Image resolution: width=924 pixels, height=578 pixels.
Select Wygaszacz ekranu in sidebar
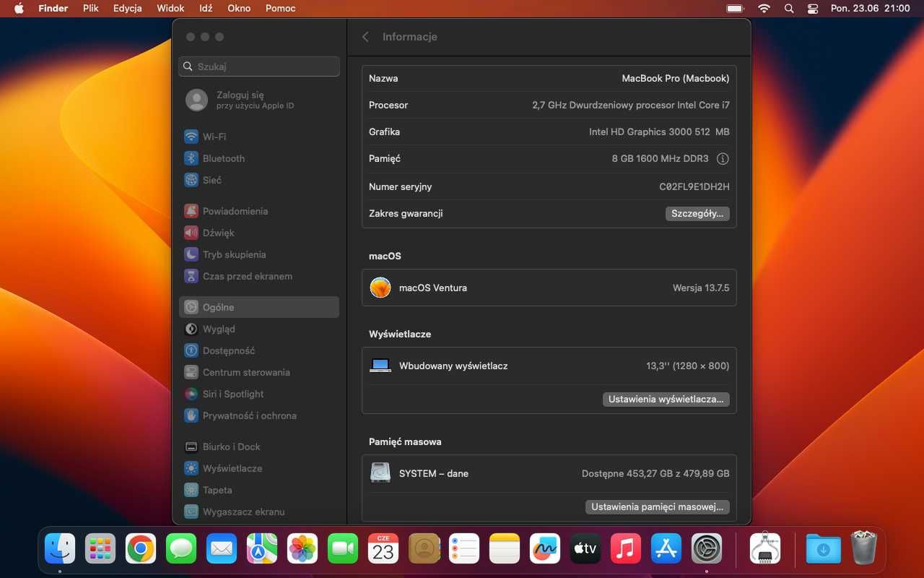pyautogui.click(x=259, y=512)
